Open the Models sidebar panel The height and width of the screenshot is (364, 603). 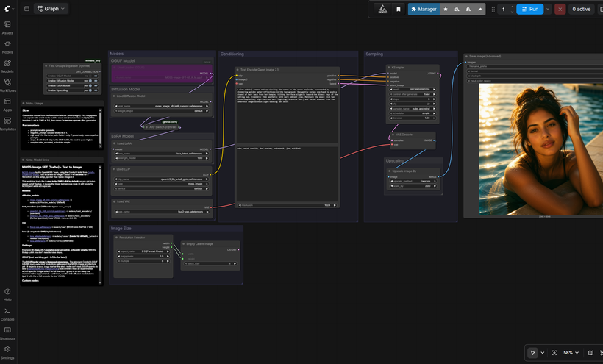coord(7,66)
